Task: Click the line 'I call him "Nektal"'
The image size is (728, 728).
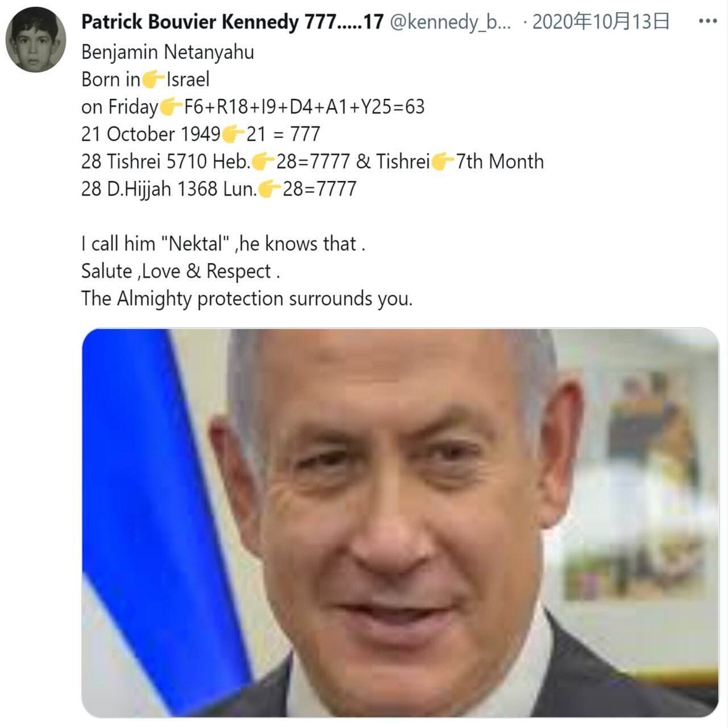Action: click(224, 244)
